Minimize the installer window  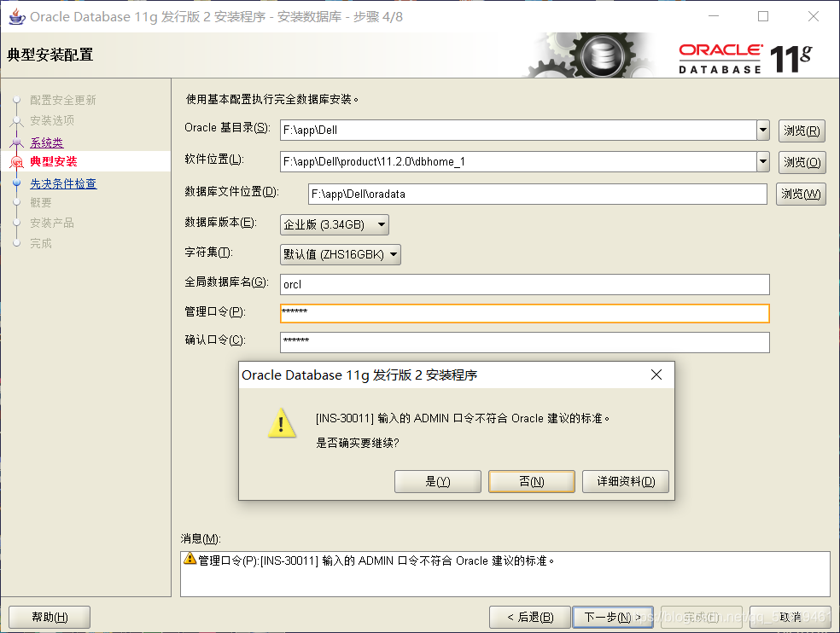pos(714,16)
